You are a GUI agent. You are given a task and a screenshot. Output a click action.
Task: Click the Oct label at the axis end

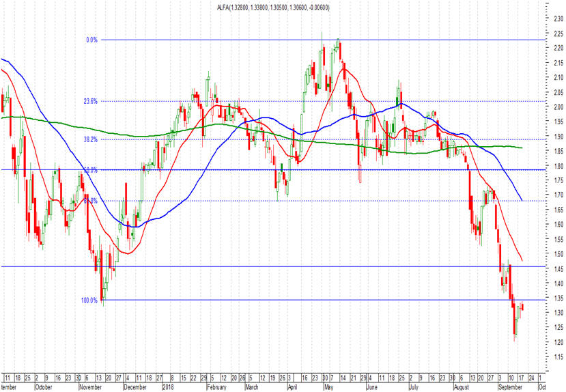(x=541, y=387)
